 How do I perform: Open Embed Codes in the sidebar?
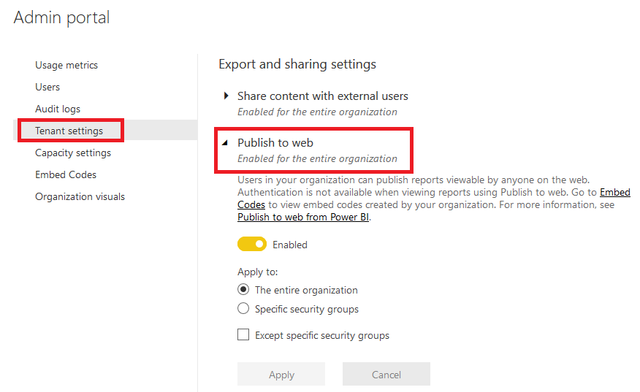point(66,175)
